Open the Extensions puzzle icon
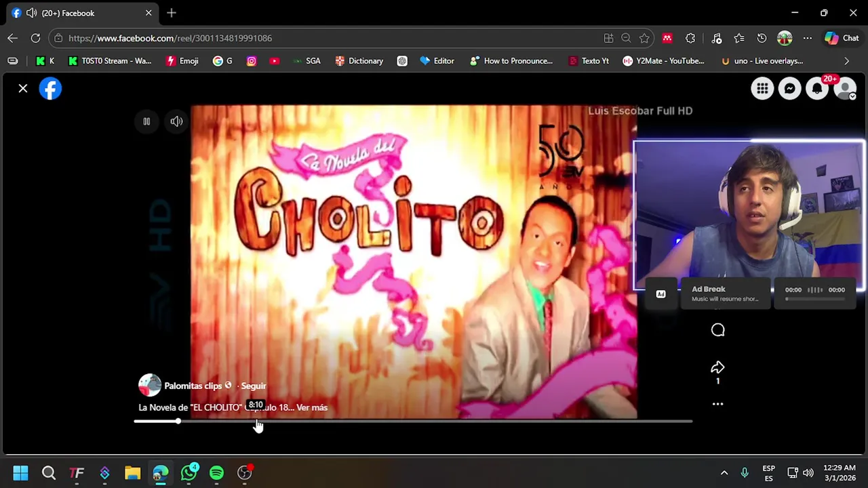The height and width of the screenshot is (488, 868). tap(690, 38)
